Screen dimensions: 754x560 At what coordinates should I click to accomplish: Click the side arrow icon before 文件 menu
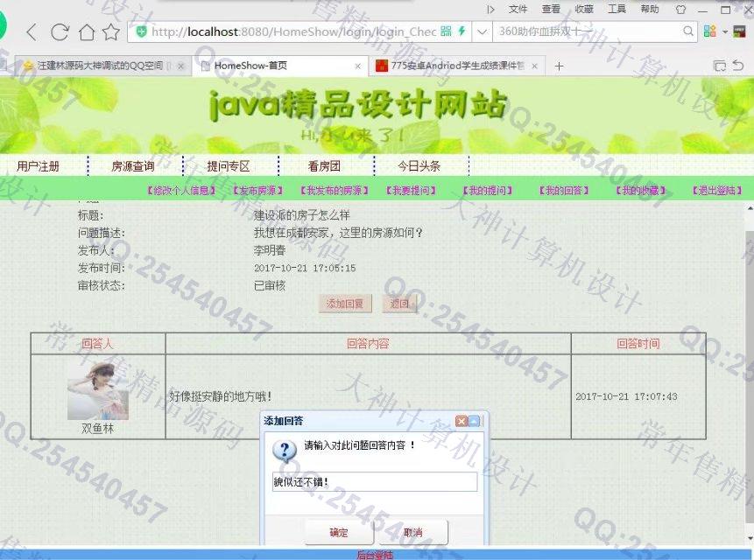(490, 9)
